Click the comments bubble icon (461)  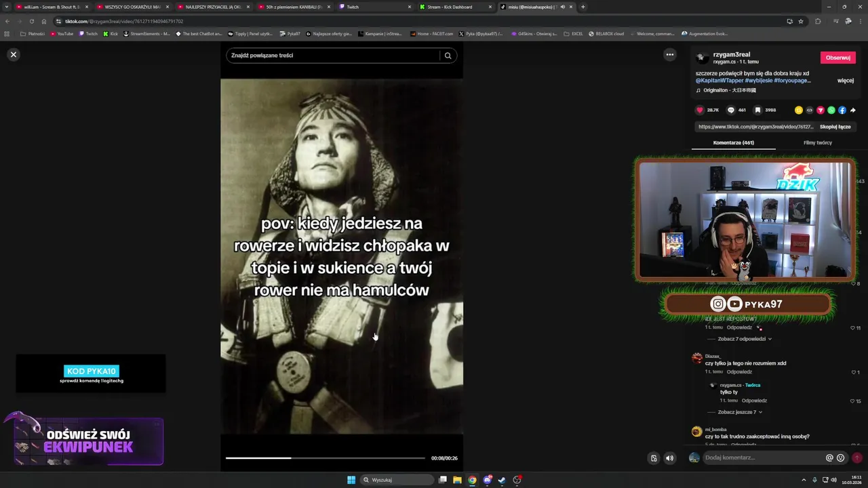[730, 110]
